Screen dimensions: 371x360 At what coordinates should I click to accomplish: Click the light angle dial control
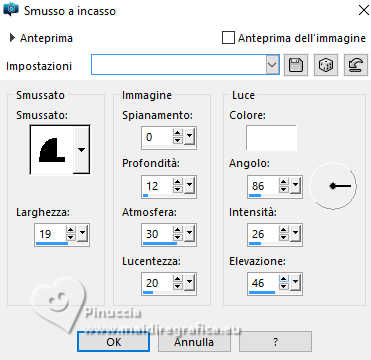334,186
